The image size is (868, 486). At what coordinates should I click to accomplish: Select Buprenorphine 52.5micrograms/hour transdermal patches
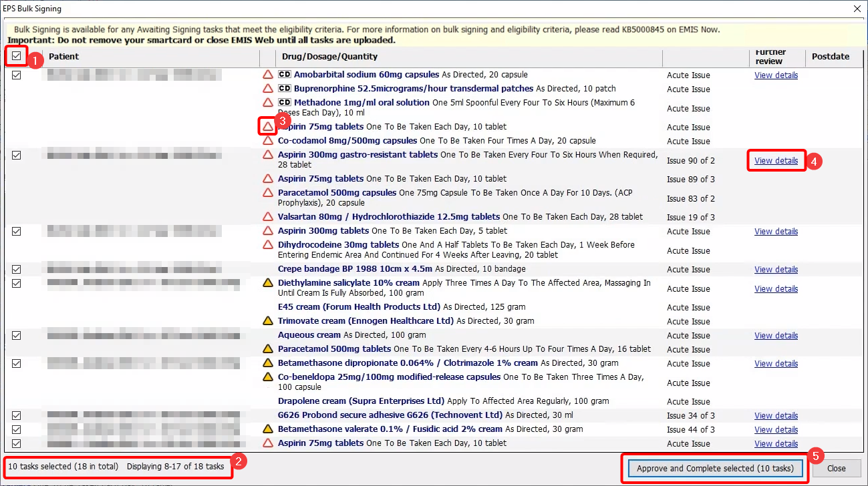pos(414,89)
